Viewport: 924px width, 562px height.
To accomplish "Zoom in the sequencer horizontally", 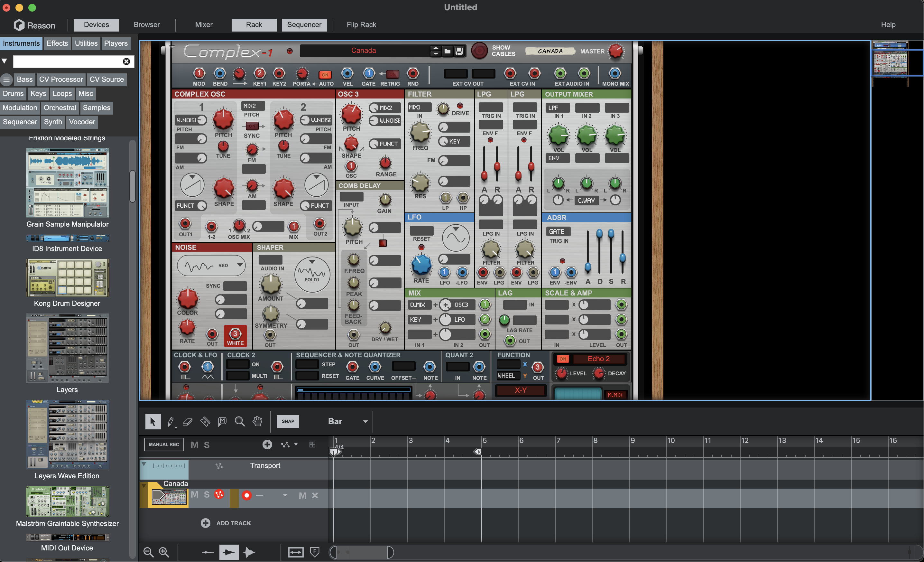I will pos(164,552).
